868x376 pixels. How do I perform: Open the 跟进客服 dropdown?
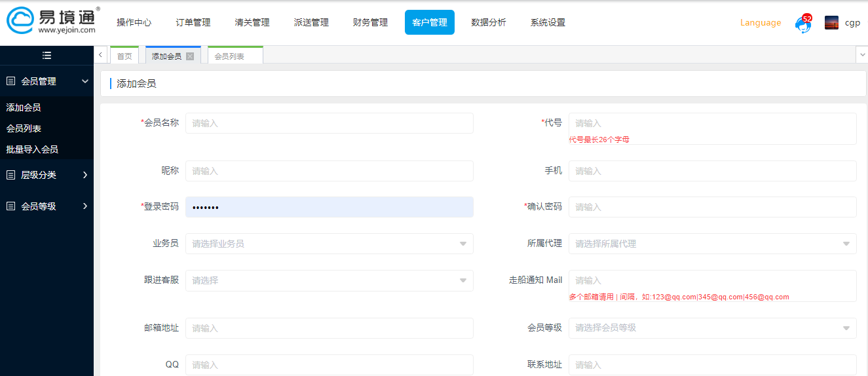(x=329, y=280)
